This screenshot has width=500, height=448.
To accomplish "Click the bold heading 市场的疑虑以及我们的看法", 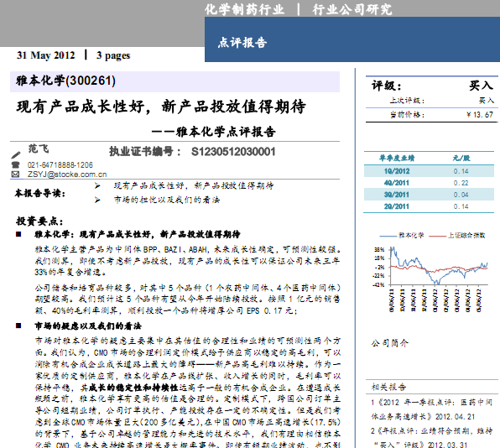I will (x=88, y=326).
